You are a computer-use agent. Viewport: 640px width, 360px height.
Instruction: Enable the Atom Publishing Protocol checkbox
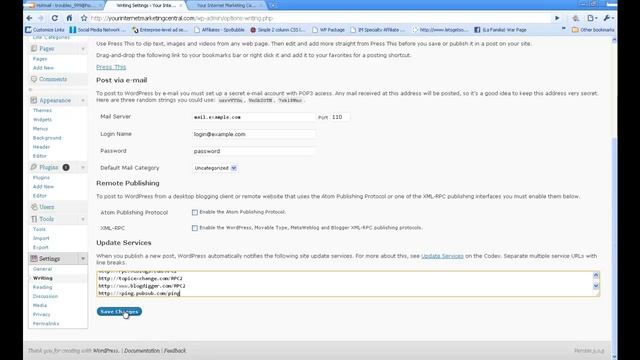point(195,212)
